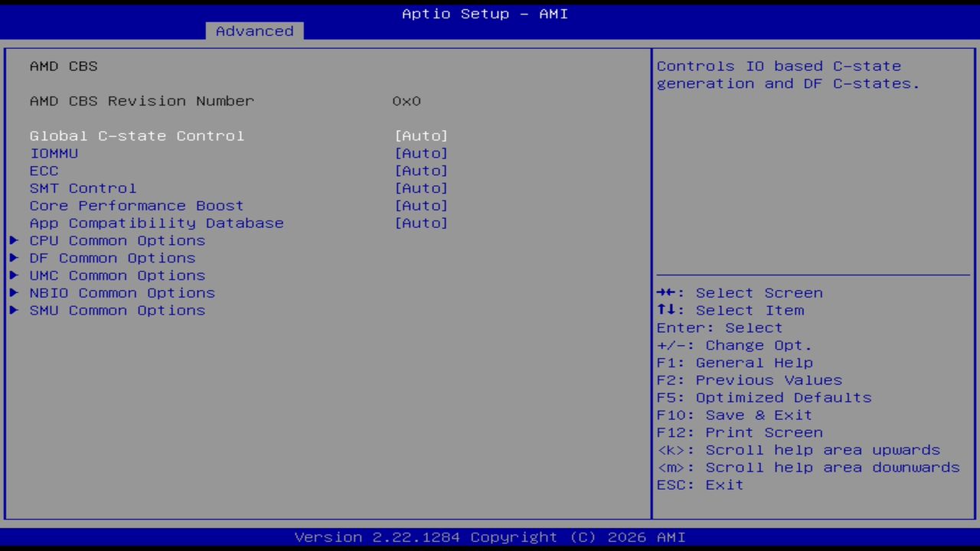Click scroll help area upwards hint

(x=799, y=450)
